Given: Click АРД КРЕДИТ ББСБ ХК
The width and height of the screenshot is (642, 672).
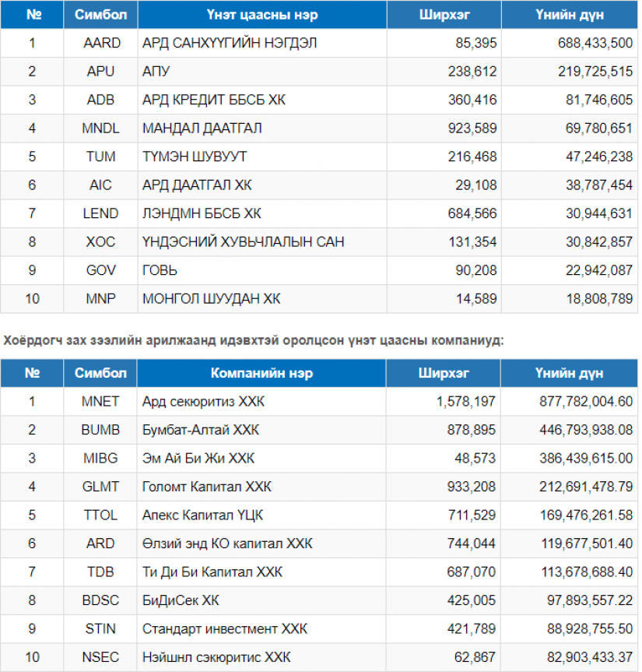Looking at the screenshot, I should click(214, 100).
